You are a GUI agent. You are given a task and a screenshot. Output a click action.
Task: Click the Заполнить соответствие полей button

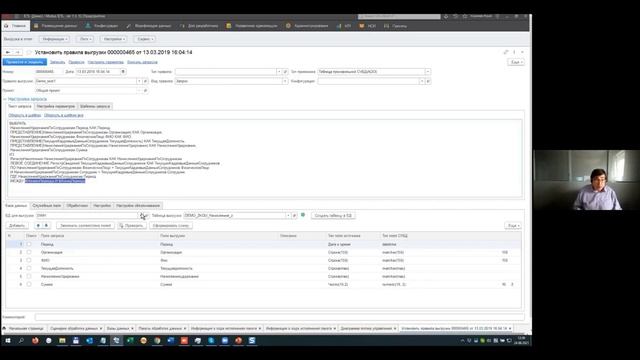[85, 226]
